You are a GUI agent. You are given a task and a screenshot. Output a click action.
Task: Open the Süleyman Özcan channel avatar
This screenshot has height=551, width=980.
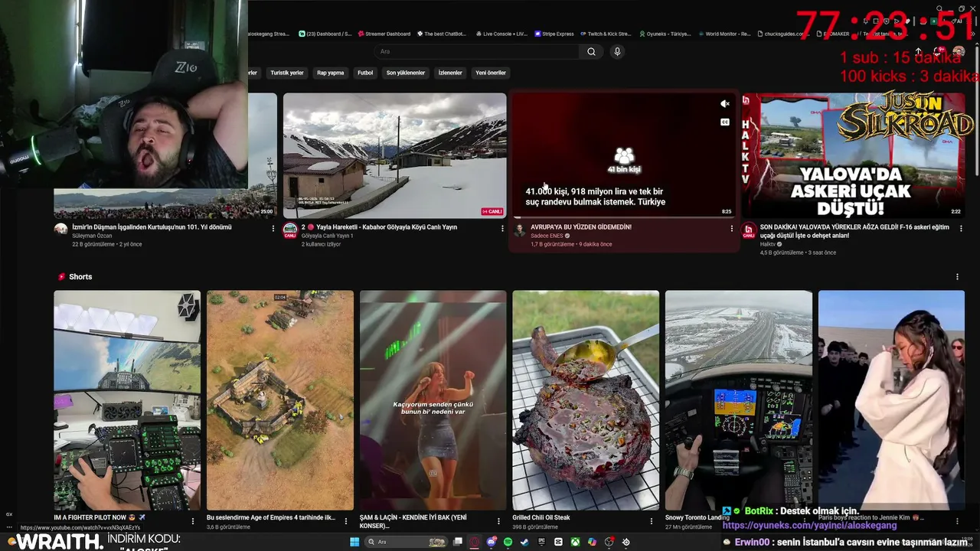(60, 230)
